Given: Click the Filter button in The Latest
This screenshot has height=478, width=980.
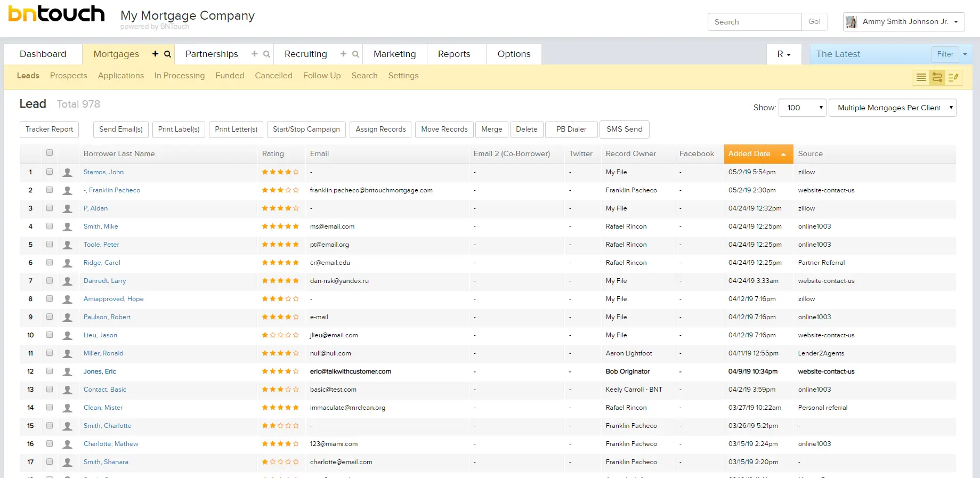Looking at the screenshot, I should pyautogui.click(x=945, y=54).
